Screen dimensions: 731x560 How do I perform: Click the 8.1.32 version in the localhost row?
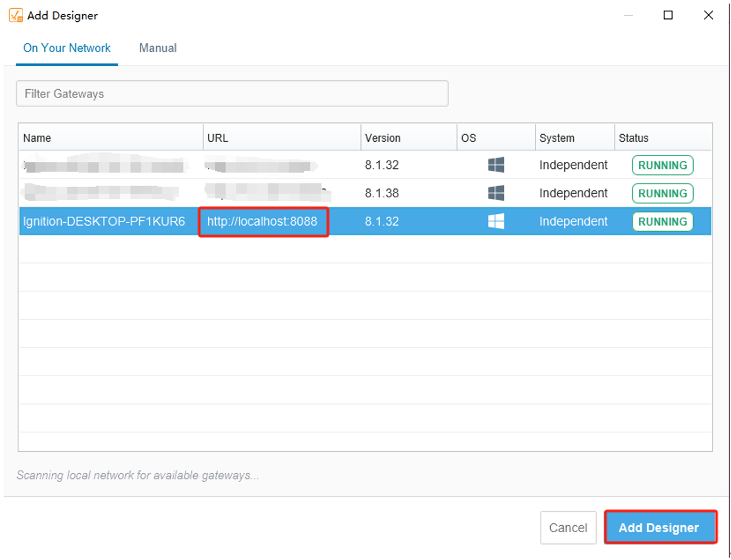tap(382, 222)
